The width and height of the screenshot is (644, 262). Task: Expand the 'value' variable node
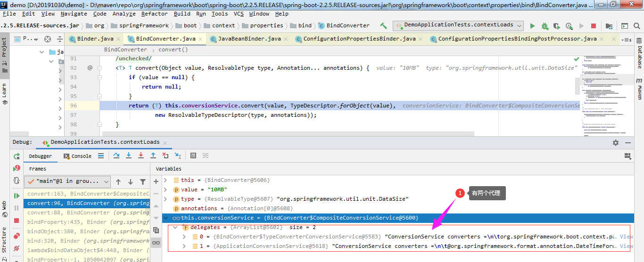pyautogui.click(x=165, y=189)
